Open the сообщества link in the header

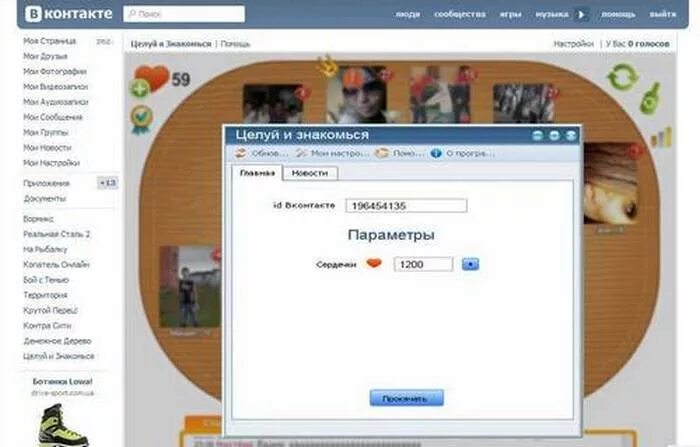[x=460, y=14]
